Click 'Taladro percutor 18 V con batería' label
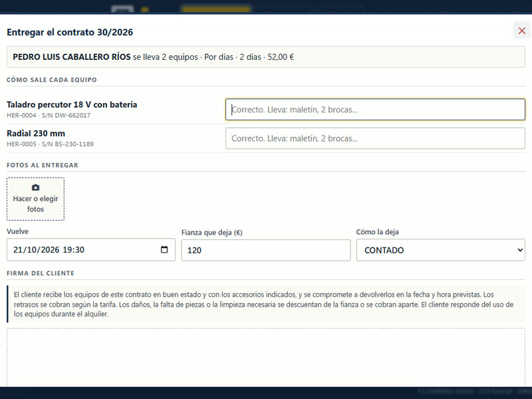 coord(72,104)
